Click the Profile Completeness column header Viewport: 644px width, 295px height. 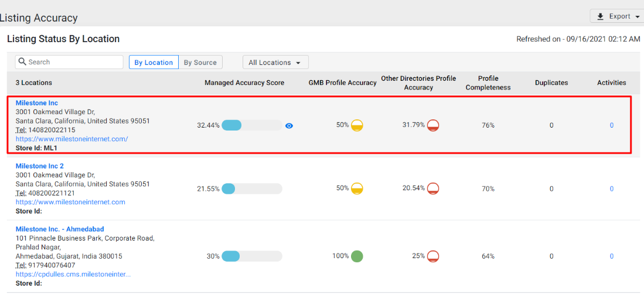pyautogui.click(x=488, y=83)
